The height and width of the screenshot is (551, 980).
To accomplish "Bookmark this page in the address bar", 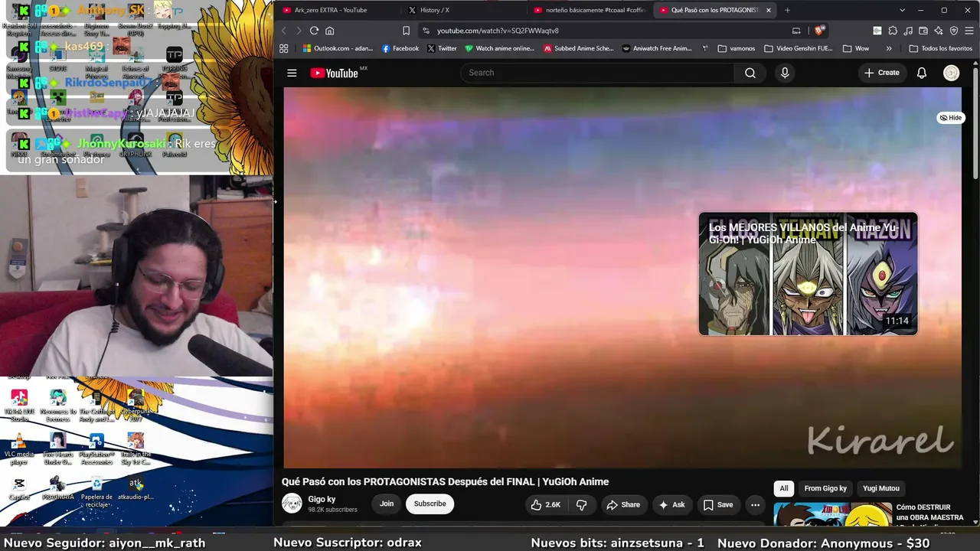I will click(406, 31).
